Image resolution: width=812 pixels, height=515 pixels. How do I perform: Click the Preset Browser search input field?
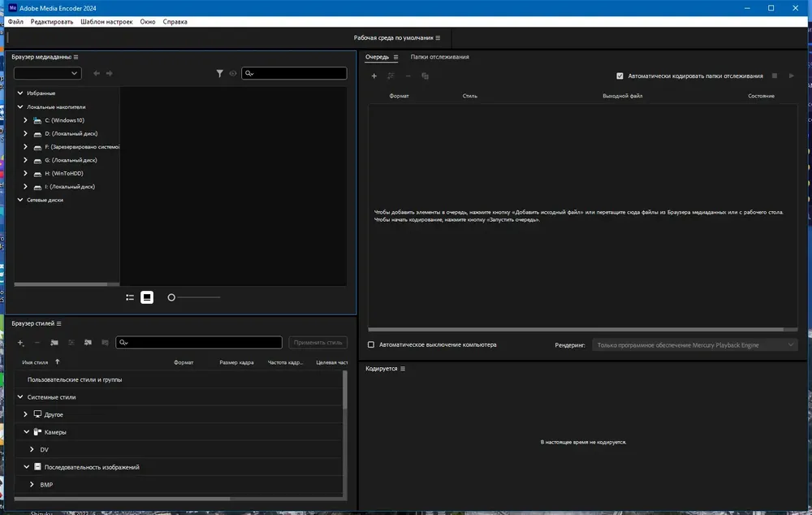point(199,343)
